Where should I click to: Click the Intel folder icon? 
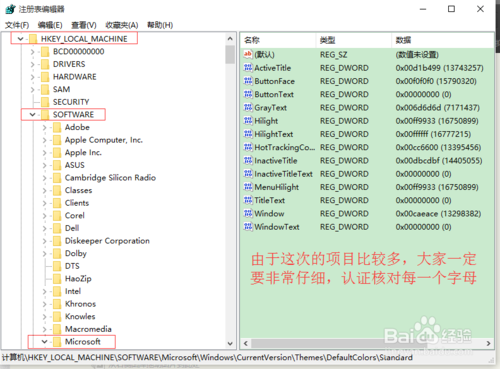point(57,291)
